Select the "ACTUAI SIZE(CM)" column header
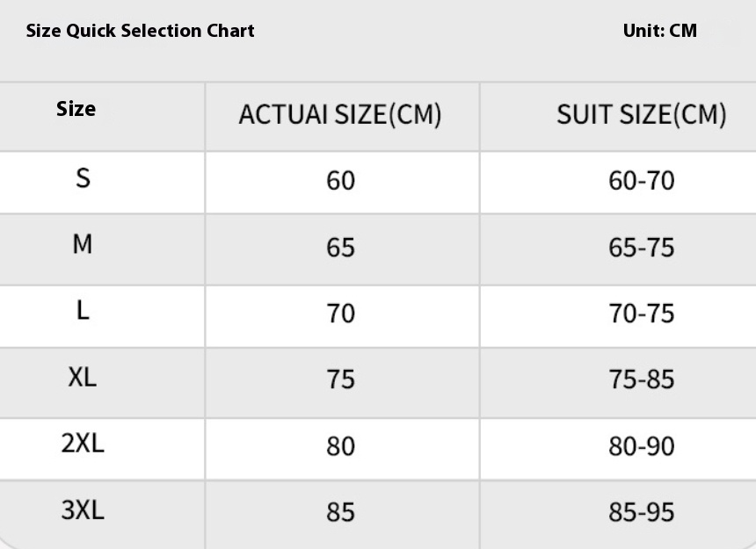This screenshot has width=756, height=549. (340, 114)
